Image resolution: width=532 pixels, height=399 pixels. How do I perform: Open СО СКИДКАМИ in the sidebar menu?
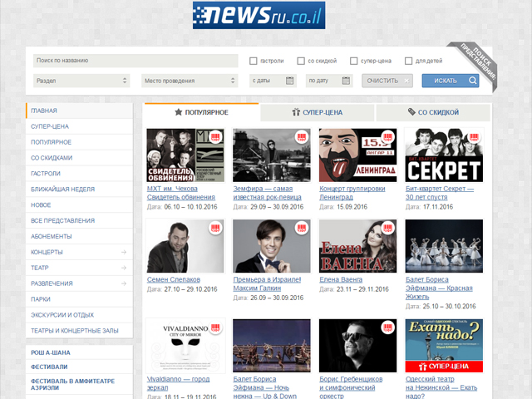point(80,158)
